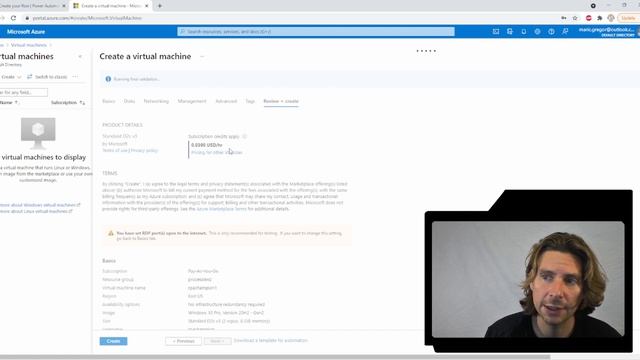Image resolution: width=640 pixels, height=360 pixels.
Task: Open the password key icon in address bar
Action: 564,18
